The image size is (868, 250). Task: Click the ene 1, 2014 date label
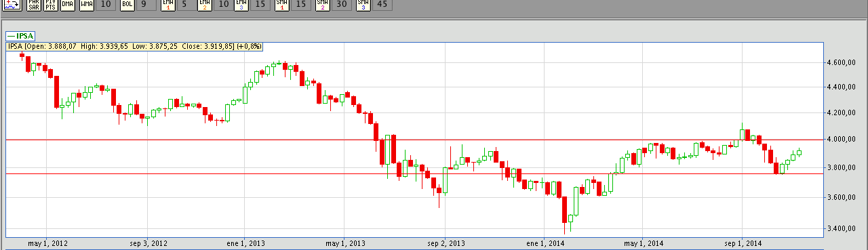click(x=545, y=243)
